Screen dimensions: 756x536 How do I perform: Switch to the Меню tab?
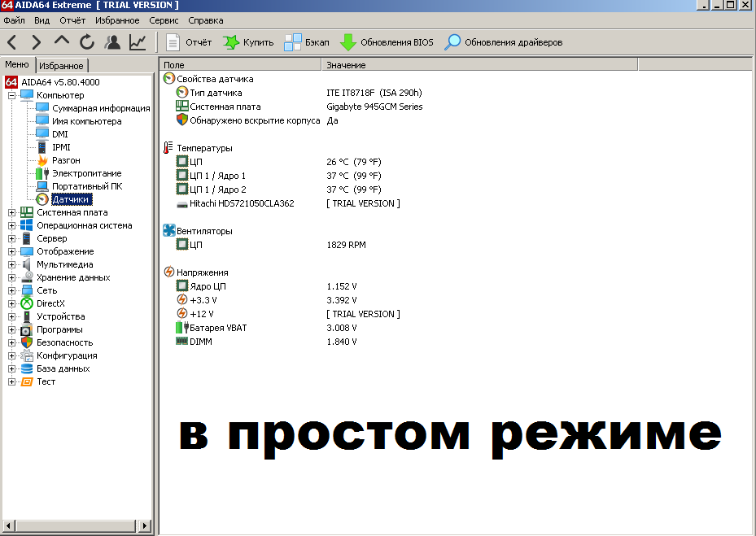(17, 64)
